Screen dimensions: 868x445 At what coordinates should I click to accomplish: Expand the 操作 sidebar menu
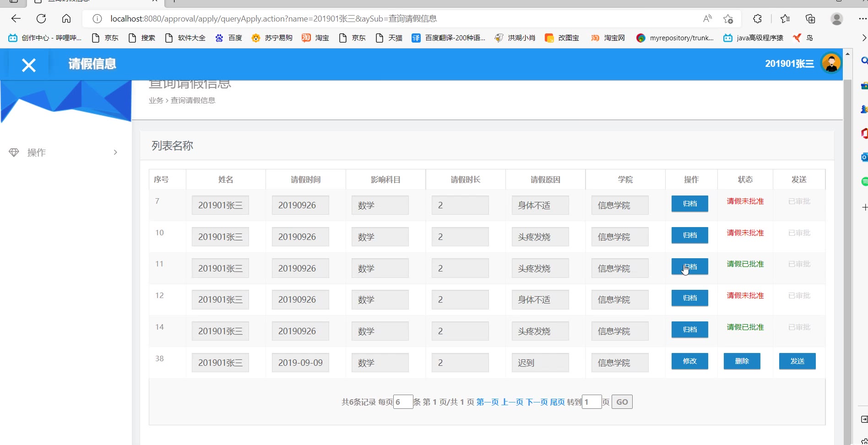[x=64, y=152]
